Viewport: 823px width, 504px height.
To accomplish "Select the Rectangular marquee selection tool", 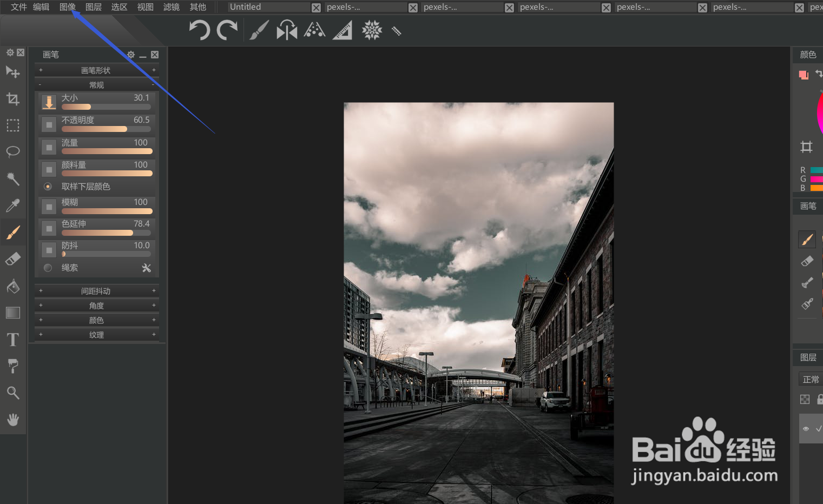I will point(13,125).
